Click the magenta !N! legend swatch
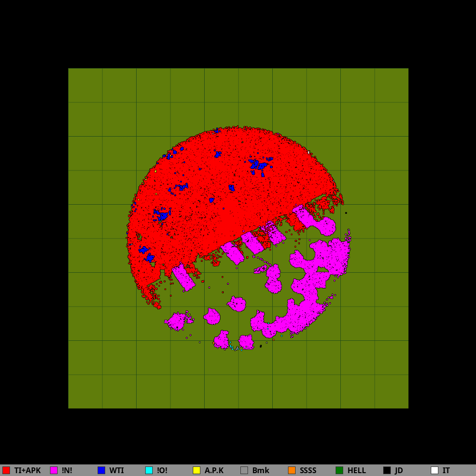476x476 pixels. (54, 470)
